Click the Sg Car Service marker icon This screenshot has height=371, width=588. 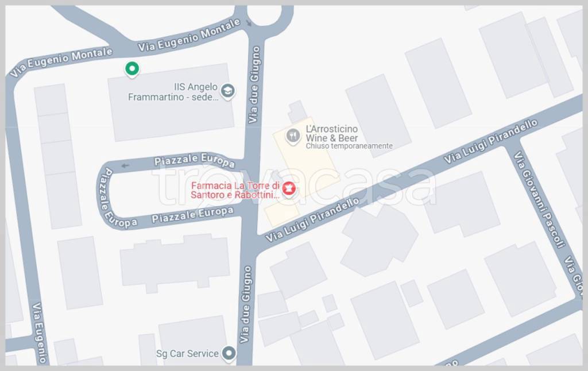(x=229, y=354)
